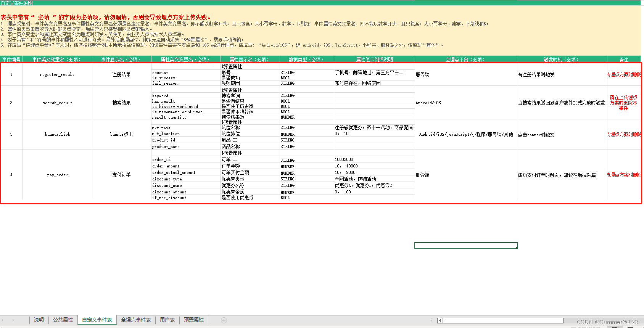Select the 属性英文变量名 header cell
The image size is (644, 328).
[186, 59]
